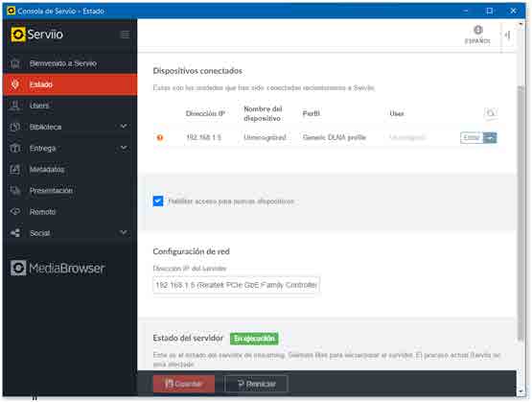The height and width of the screenshot is (402, 532).
Task: Click the Editar button for the device row
Action: coord(472,137)
